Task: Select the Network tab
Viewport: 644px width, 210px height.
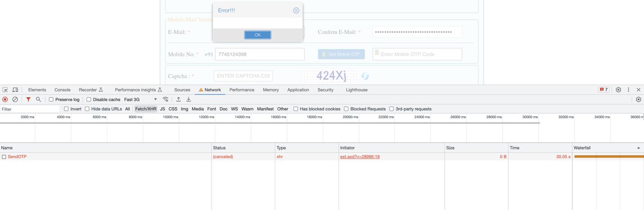Action: (x=210, y=90)
